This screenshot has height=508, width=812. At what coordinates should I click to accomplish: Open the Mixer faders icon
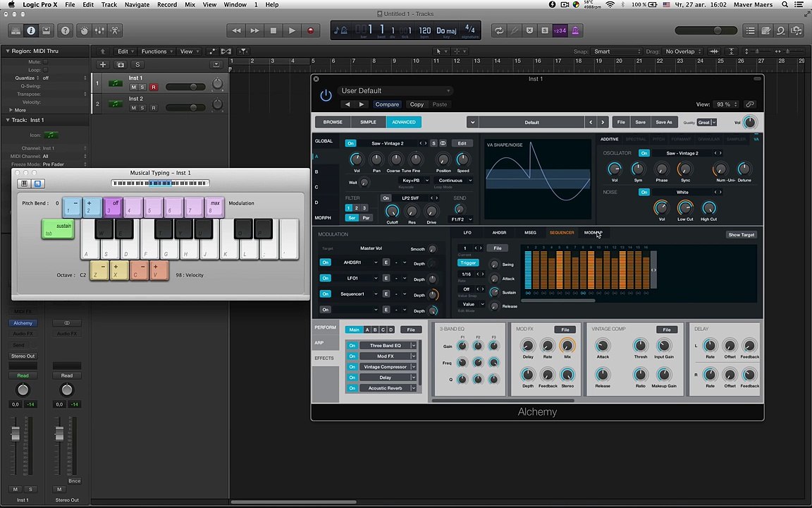[99, 30]
